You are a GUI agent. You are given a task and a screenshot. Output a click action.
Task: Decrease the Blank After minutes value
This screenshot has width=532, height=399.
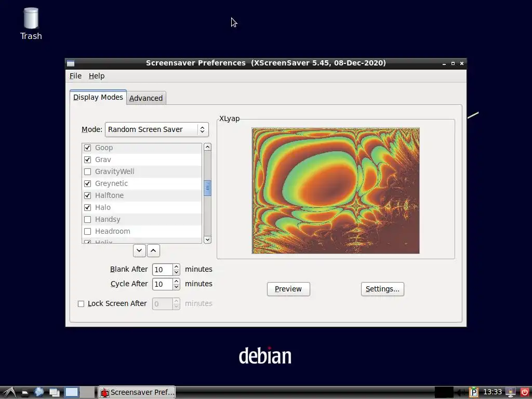(x=177, y=272)
